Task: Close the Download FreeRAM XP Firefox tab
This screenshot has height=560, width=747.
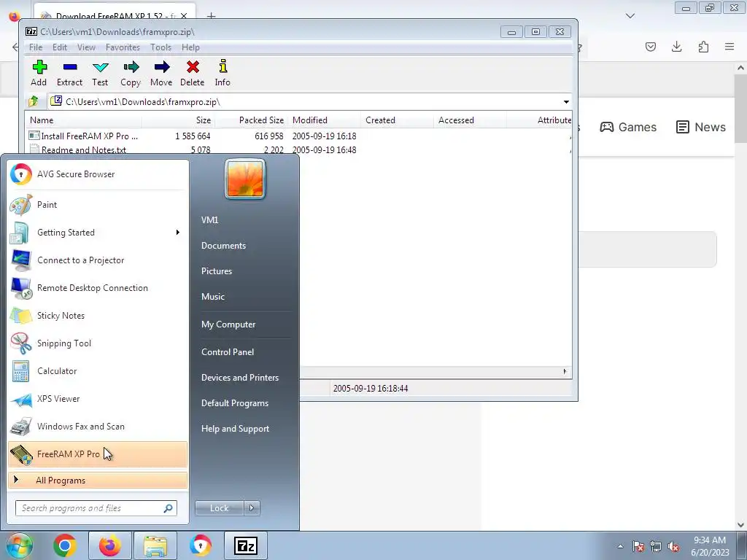Action: (x=184, y=16)
